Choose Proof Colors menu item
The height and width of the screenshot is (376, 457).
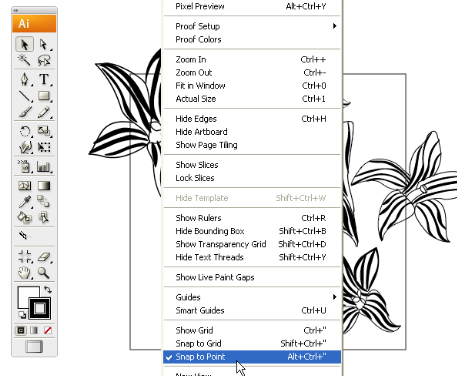click(252, 39)
